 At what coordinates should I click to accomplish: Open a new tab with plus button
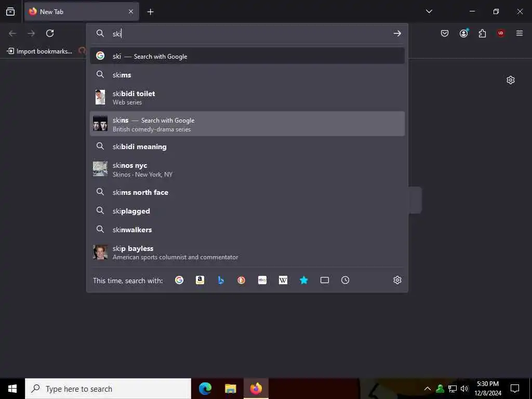(150, 12)
